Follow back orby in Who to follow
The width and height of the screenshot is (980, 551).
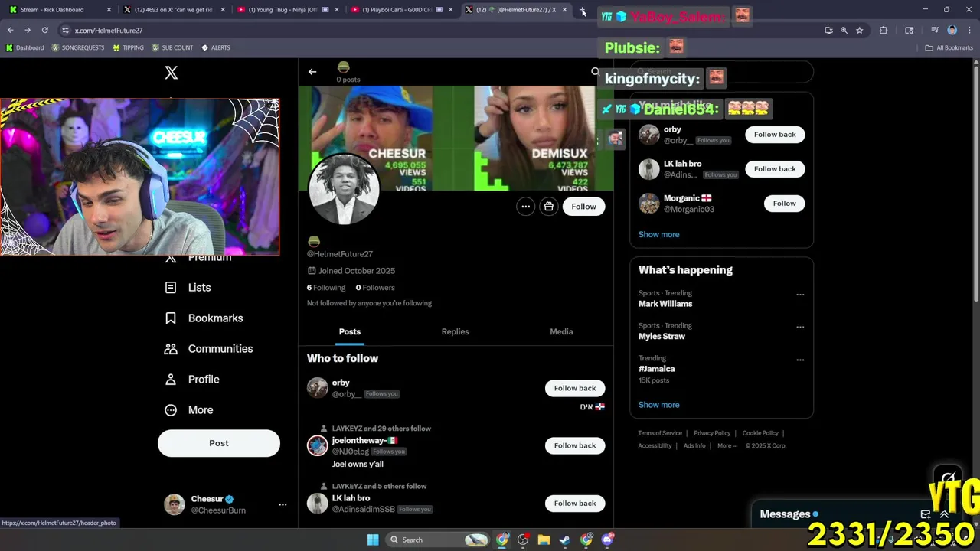point(575,388)
